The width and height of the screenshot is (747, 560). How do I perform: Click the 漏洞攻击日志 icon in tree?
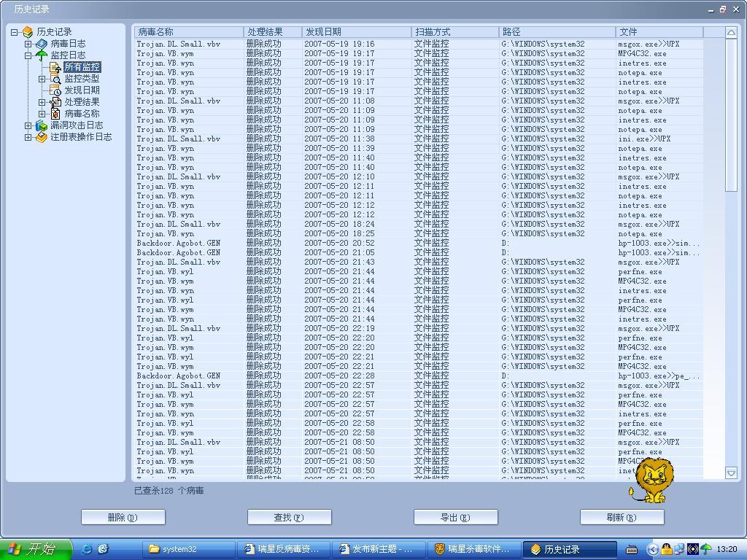point(42,125)
